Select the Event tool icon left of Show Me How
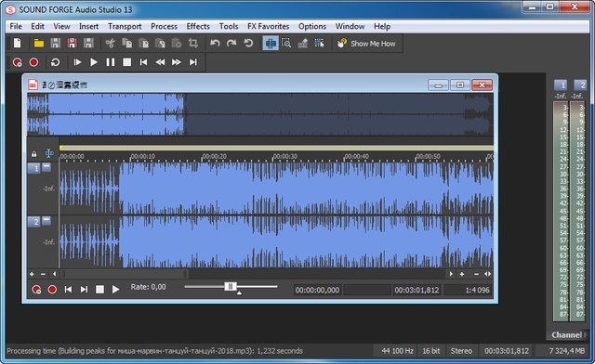595x364 pixels. coord(320,44)
